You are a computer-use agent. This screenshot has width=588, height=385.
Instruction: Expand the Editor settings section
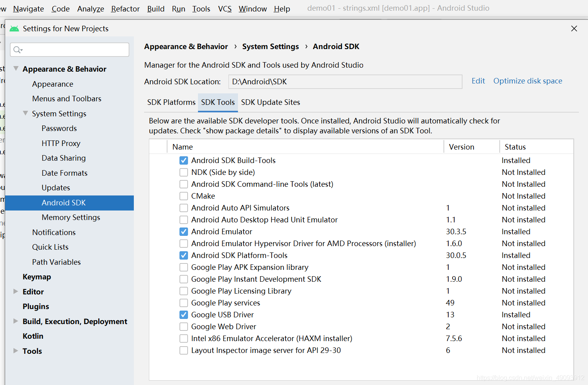pyautogui.click(x=16, y=291)
